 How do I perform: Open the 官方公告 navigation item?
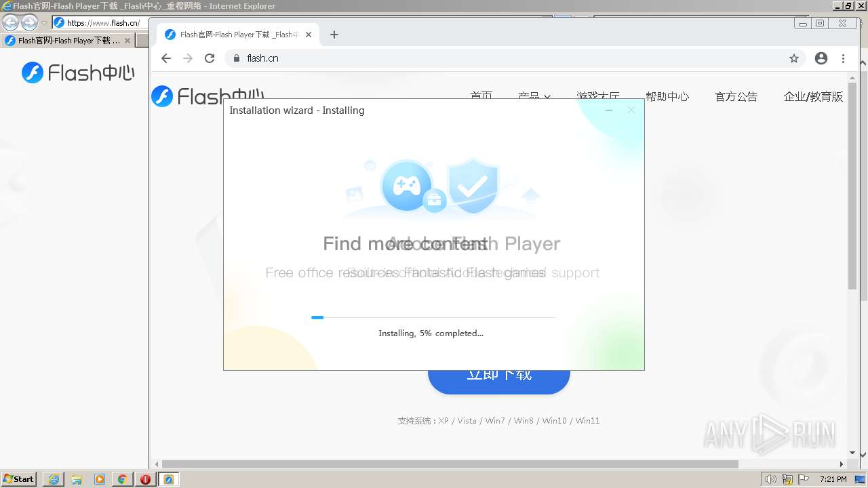click(736, 96)
